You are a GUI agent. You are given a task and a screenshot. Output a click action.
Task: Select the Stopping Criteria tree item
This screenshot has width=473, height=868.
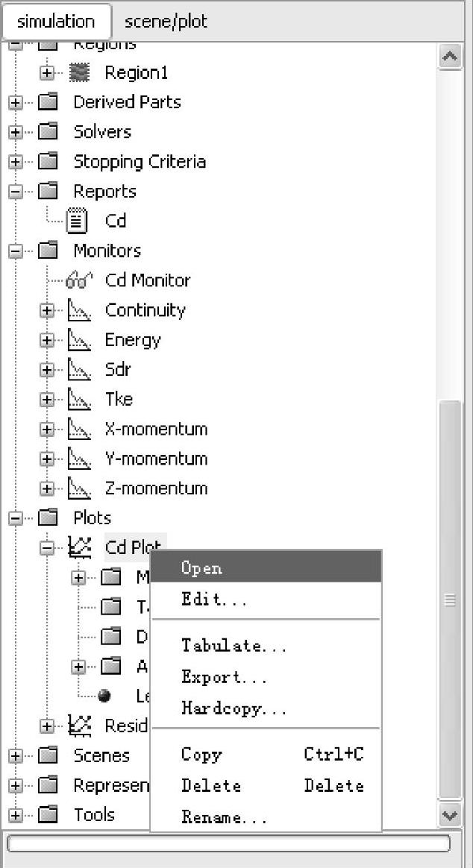pos(139,162)
